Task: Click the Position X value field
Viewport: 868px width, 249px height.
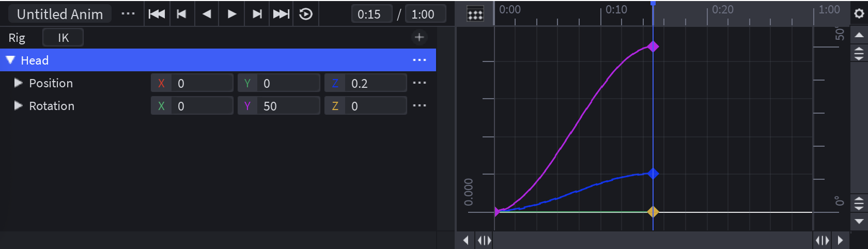Action: (192, 83)
